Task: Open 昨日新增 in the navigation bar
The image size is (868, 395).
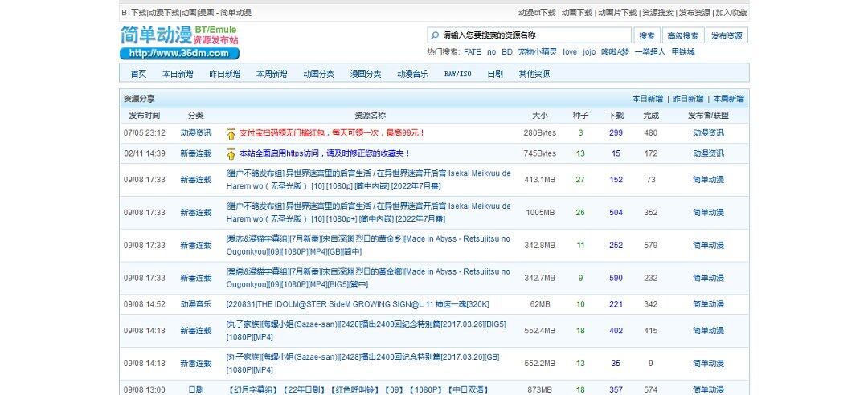Action: pyautogui.click(x=225, y=74)
